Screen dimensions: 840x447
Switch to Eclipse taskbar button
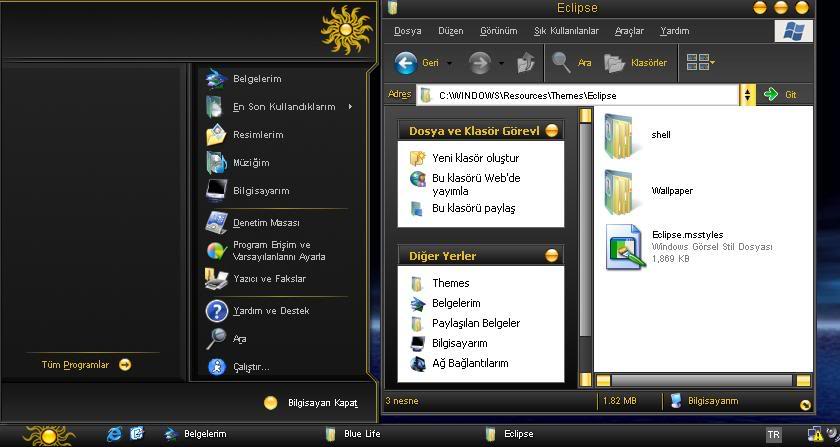click(x=510, y=434)
